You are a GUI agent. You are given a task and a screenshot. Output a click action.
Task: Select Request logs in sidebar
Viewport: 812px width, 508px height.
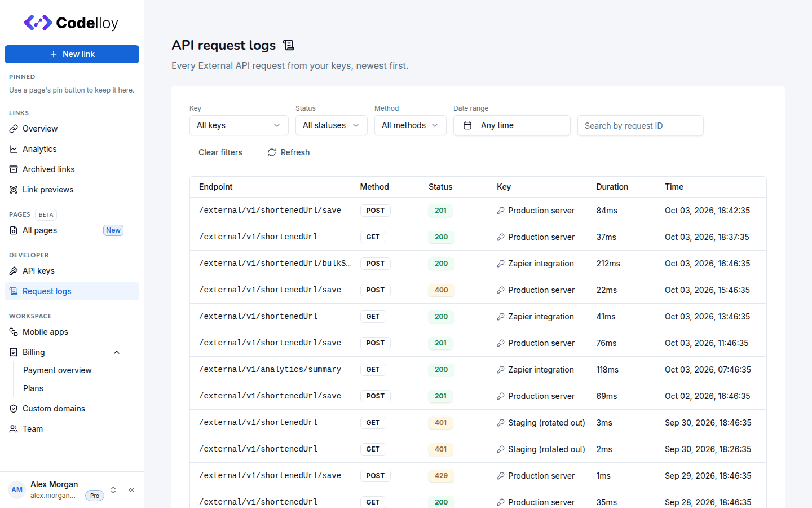pyautogui.click(x=72, y=291)
